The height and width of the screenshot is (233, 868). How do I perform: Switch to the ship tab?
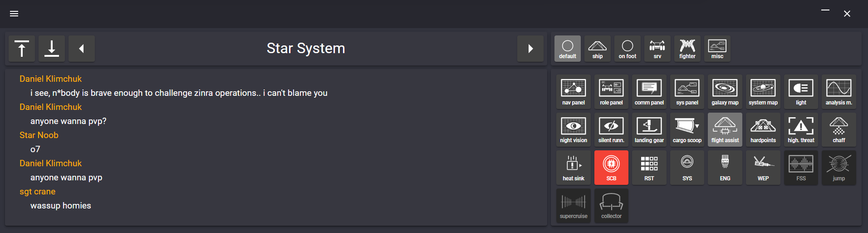tap(597, 49)
